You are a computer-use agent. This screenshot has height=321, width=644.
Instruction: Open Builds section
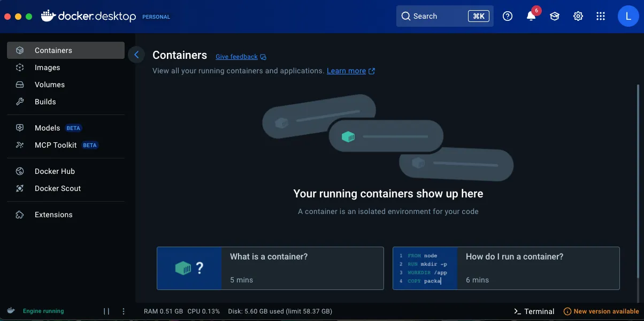pyautogui.click(x=66, y=102)
